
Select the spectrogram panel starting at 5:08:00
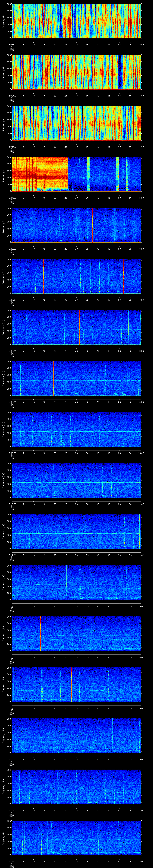click(77, 378)
